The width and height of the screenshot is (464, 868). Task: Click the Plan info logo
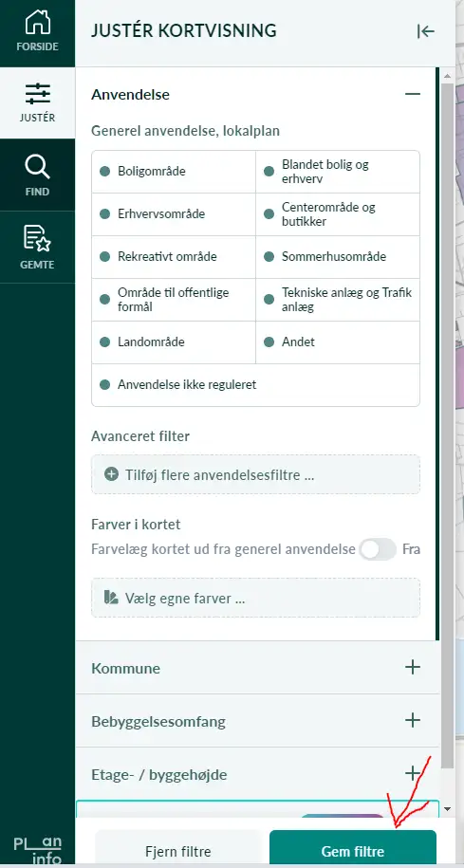click(x=37, y=849)
